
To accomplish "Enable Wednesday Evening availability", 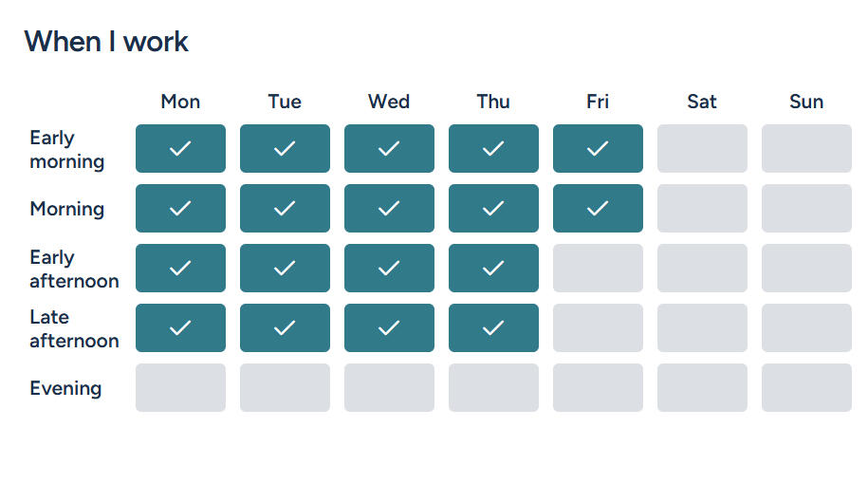I will pyautogui.click(x=389, y=388).
